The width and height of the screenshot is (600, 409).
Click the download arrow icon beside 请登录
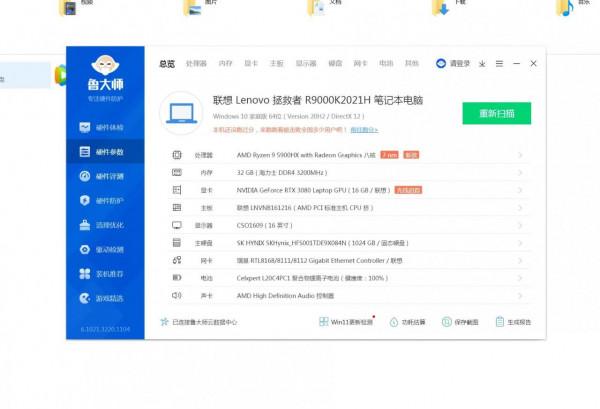click(482, 64)
